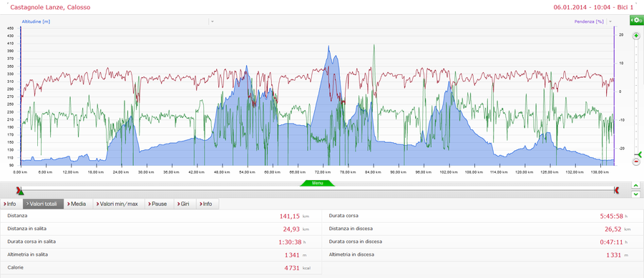
Task: Select the right red range end marker
Action: click(616, 189)
